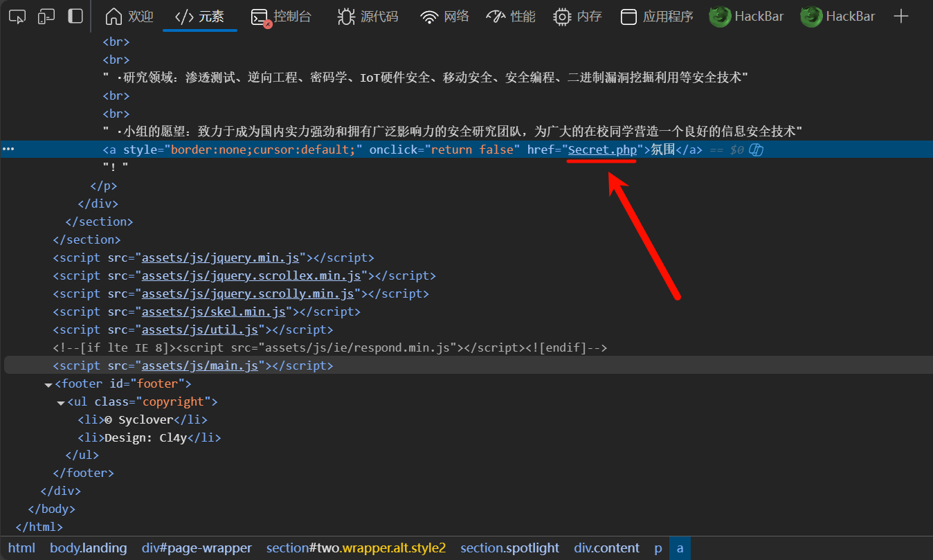The height and width of the screenshot is (560, 933).
Task: Open the 网络 network tab
Action: pyautogui.click(x=445, y=17)
